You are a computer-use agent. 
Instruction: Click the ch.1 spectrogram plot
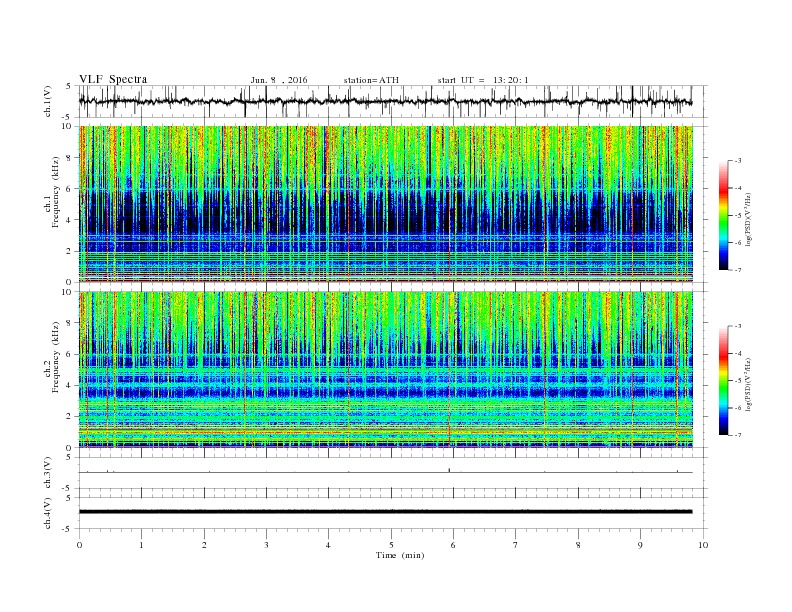386,204
